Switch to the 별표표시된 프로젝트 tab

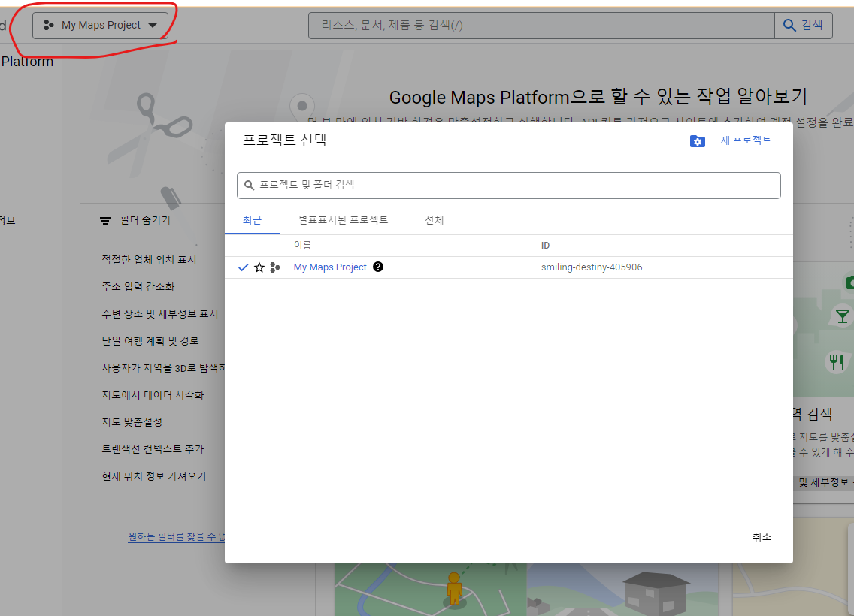click(x=343, y=220)
